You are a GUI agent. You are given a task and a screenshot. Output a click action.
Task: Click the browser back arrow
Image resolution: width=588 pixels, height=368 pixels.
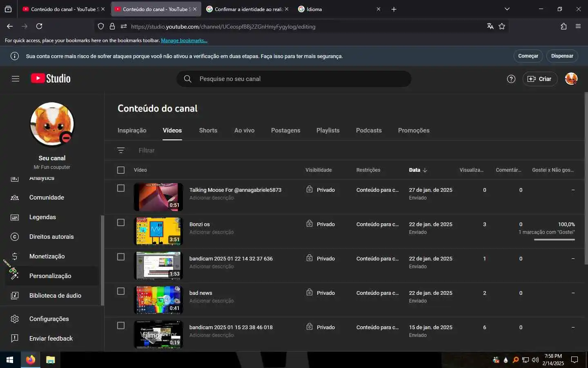pyautogui.click(x=10, y=26)
